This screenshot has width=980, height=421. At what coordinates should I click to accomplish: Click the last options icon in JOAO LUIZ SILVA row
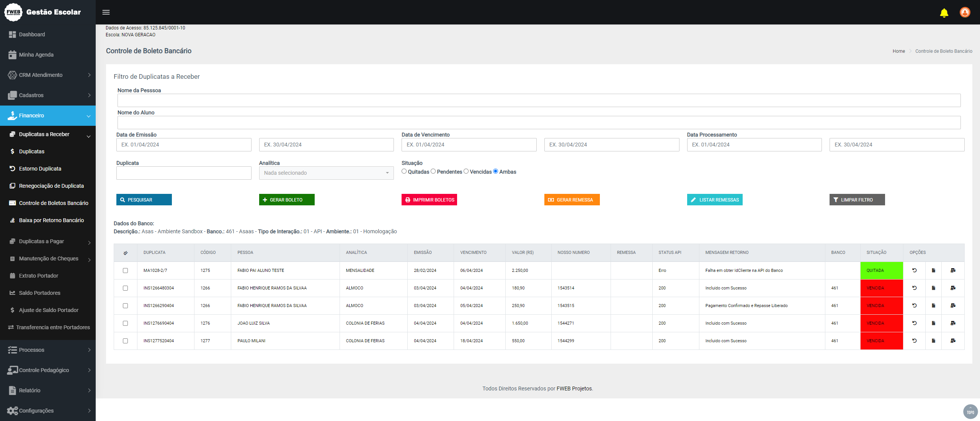tap(953, 323)
